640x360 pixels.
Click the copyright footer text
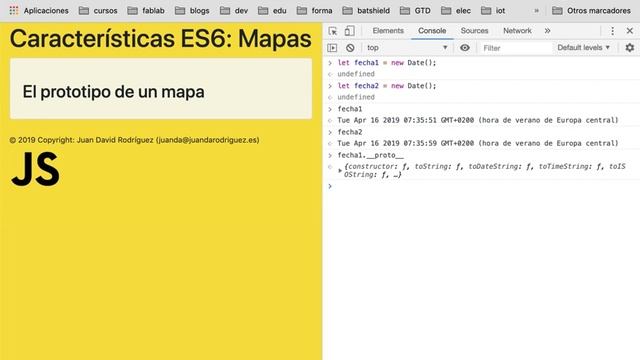coord(134,140)
